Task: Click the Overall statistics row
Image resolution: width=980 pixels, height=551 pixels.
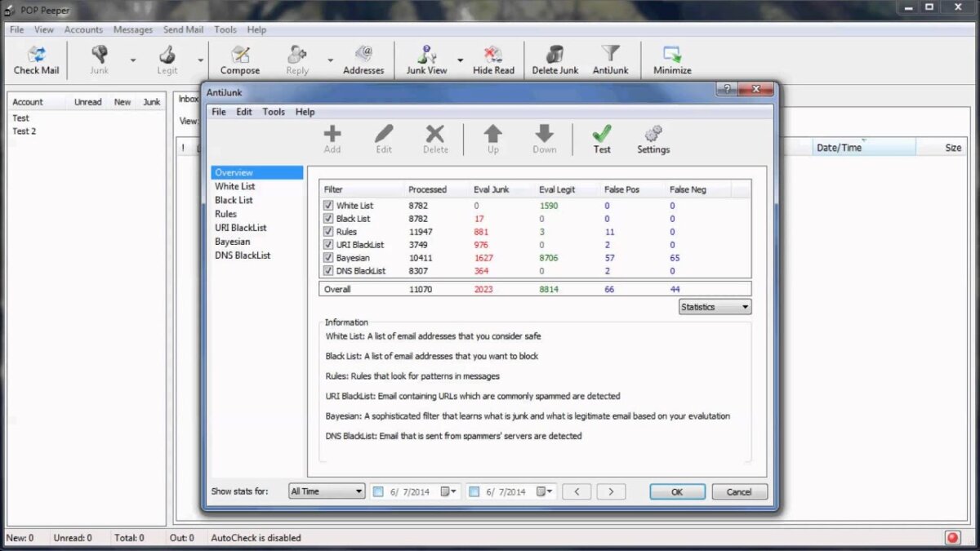Action: (x=535, y=289)
